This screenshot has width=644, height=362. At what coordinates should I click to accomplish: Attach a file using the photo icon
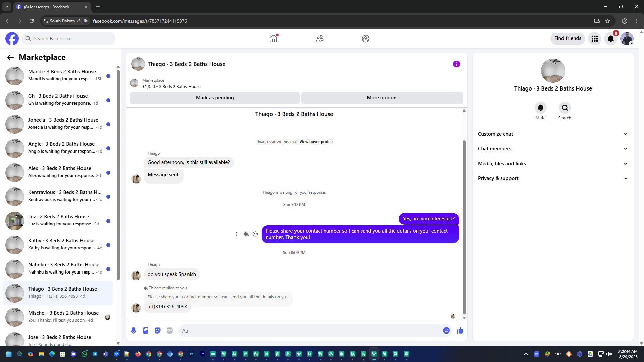pyautogui.click(x=146, y=330)
